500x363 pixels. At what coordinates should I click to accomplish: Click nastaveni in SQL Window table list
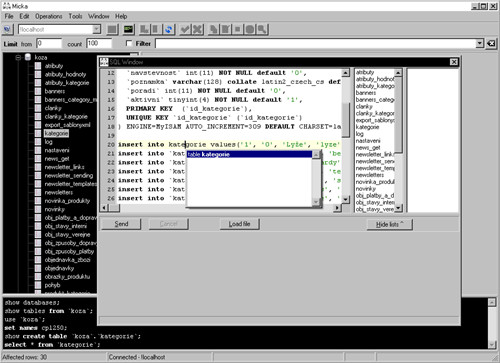click(x=368, y=141)
